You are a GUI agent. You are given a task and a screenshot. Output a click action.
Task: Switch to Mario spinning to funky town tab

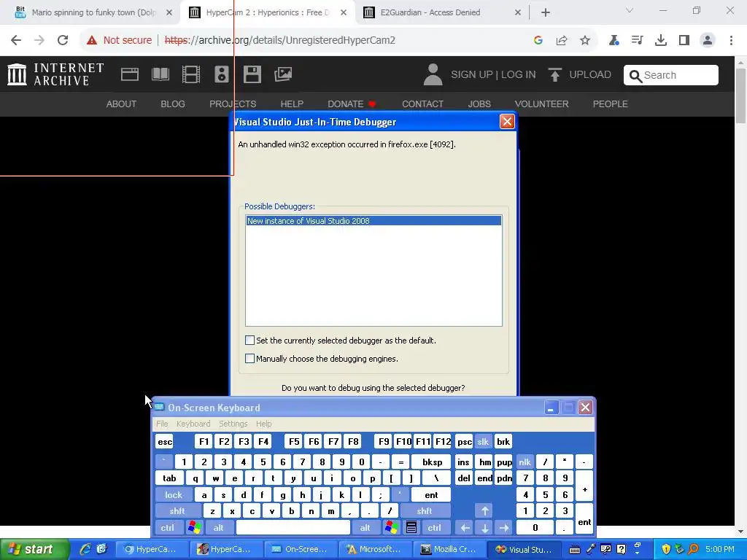(94, 12)
